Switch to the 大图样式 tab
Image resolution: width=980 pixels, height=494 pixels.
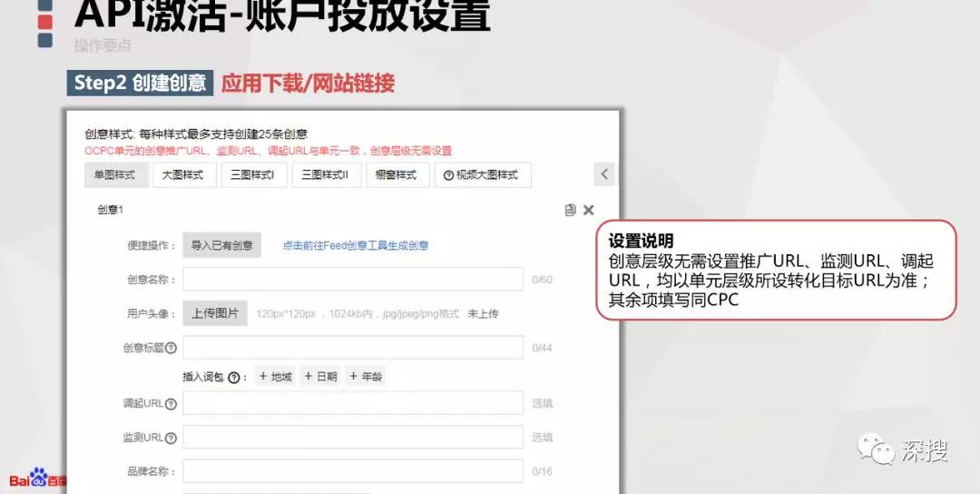182,175
